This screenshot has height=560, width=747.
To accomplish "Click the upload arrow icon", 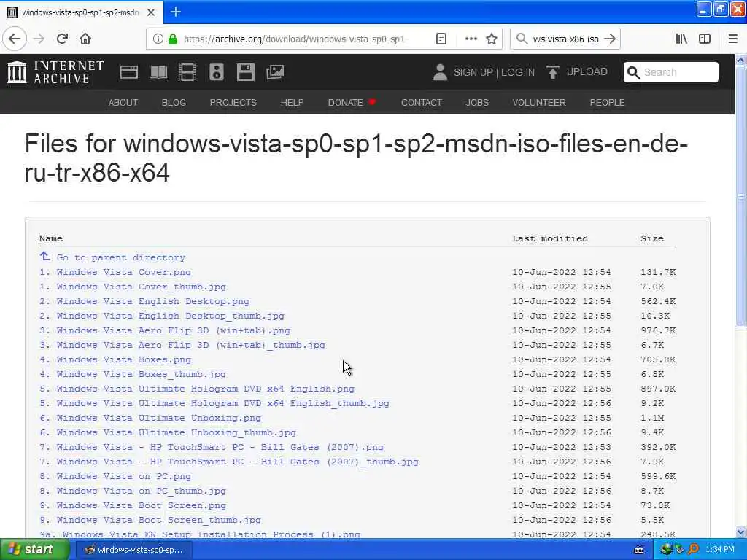I will pyautogui.click(x=553, y=72).
